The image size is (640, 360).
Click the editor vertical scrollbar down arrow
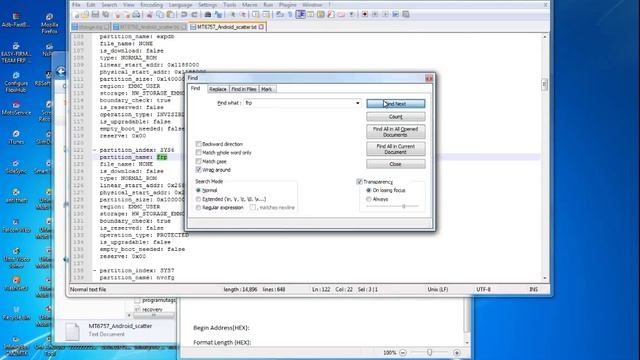(x=545, y=278)
